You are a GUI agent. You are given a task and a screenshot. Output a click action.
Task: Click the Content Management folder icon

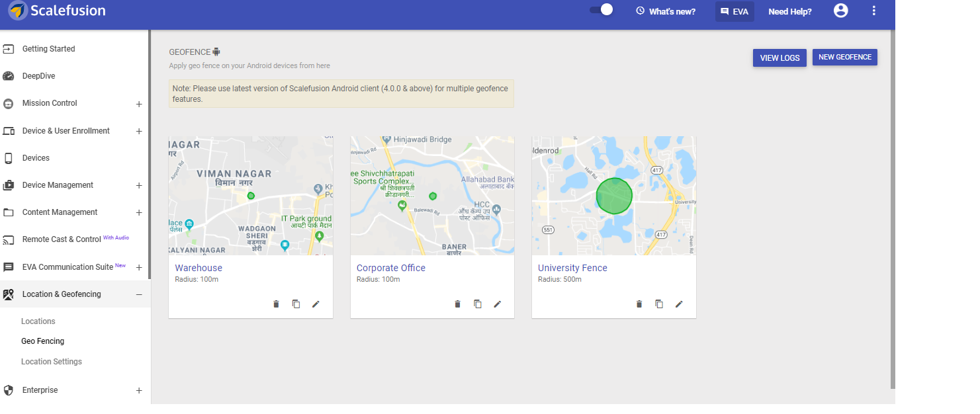tap(9, 212)
